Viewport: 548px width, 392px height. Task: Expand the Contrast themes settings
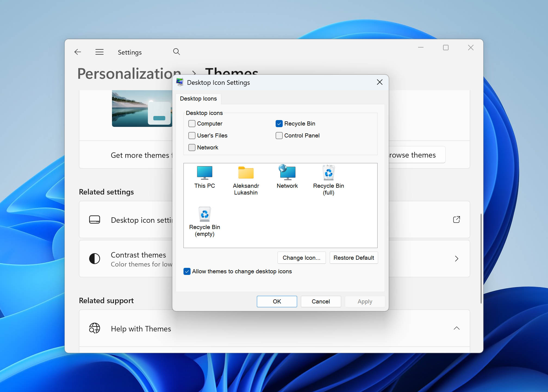click(x=457, y=258)
